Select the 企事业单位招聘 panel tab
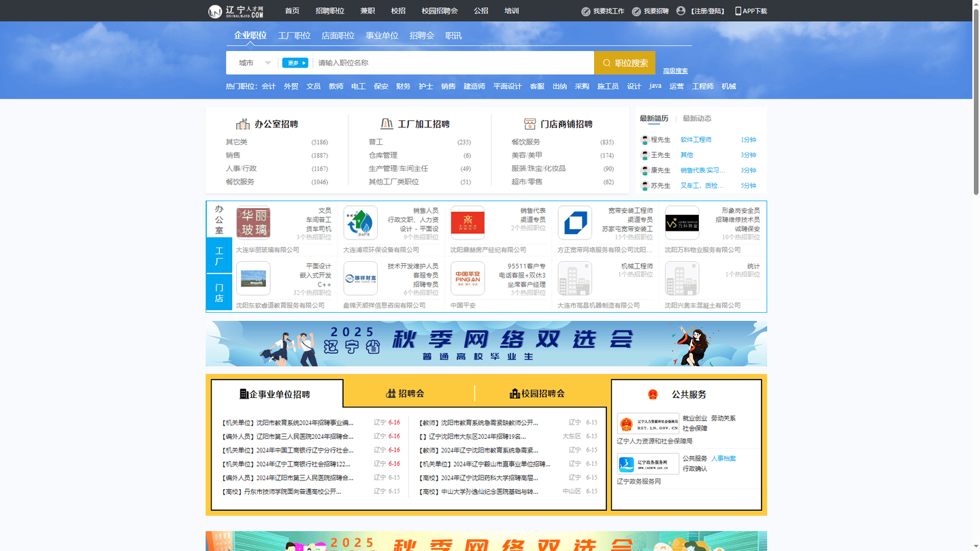 276,394
